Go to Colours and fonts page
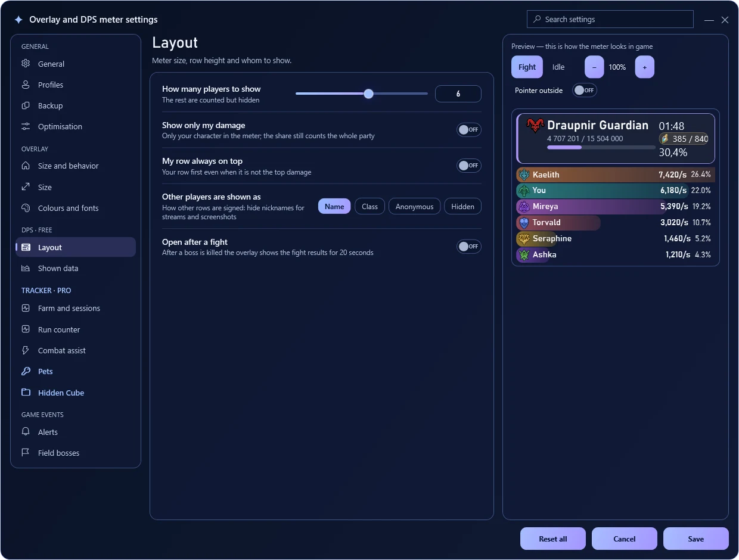 coord(76,208)
